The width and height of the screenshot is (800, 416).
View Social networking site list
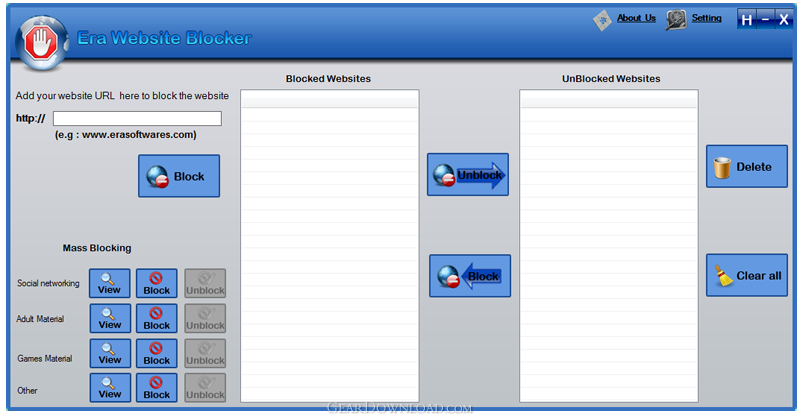coord(110,283)
